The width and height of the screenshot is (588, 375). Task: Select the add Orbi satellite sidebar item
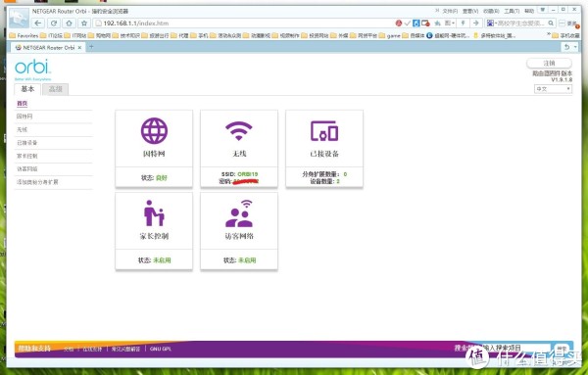pos(37,182)
